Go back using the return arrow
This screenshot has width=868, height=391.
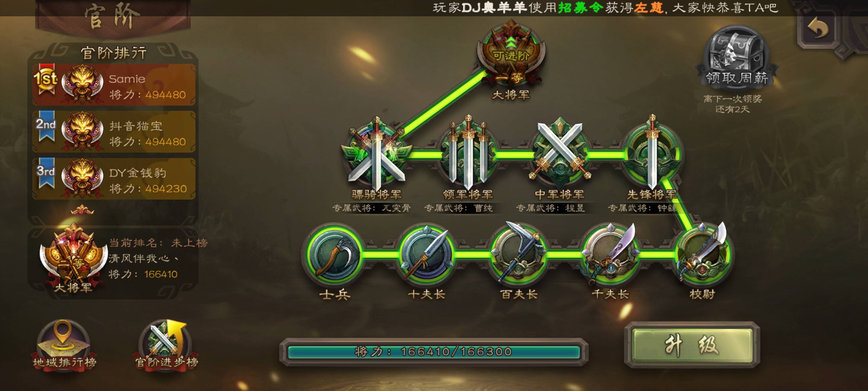tap(818, 29)
